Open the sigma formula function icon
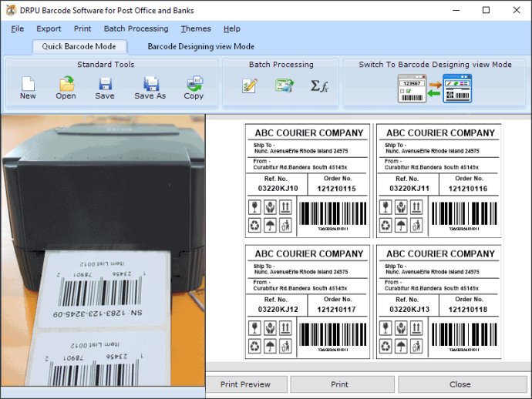The image size is (532, 399). [x=319, y=86]
